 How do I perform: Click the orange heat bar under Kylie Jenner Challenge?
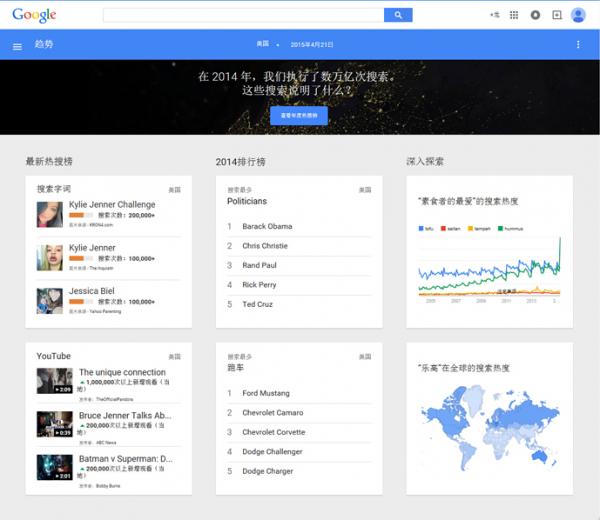(x=81, y=215)
